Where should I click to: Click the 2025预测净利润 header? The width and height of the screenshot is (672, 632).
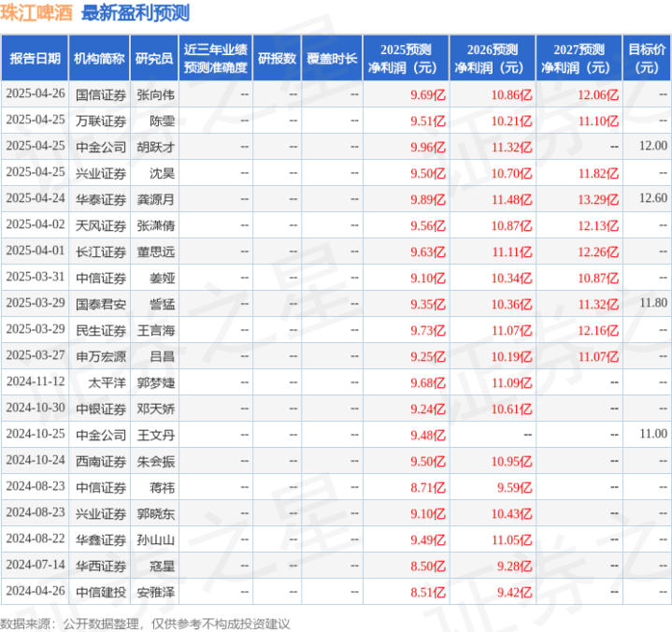406,58
